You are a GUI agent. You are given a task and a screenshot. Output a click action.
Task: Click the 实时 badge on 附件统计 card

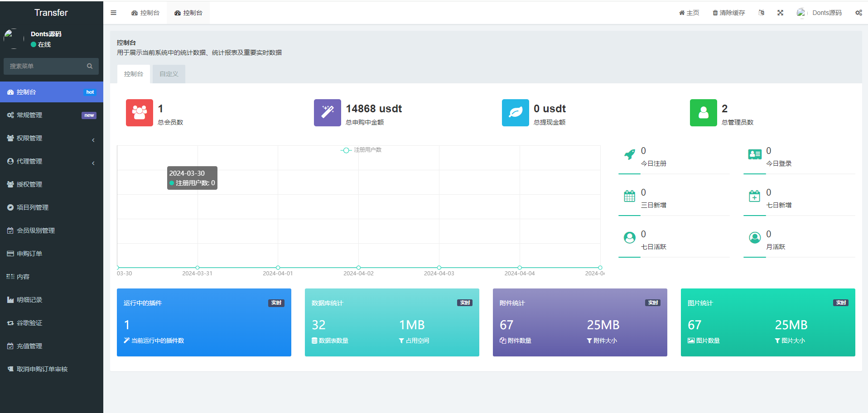click(x=653, y=303)
